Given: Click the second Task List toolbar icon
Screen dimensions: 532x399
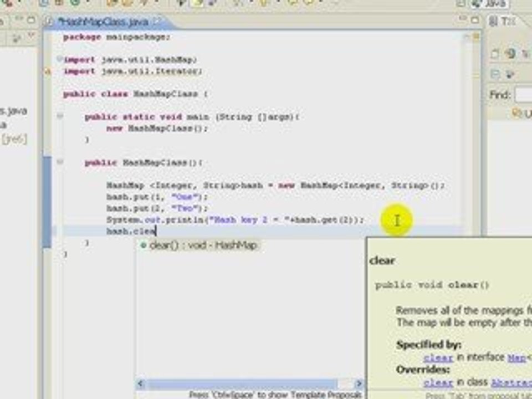Looking at the screenshot, I should (510, 54).
